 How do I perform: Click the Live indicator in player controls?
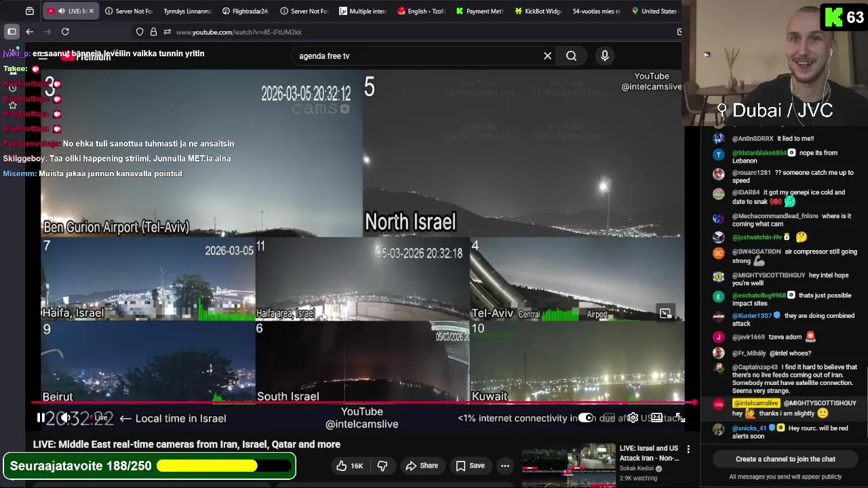click(x=100, y=418)
